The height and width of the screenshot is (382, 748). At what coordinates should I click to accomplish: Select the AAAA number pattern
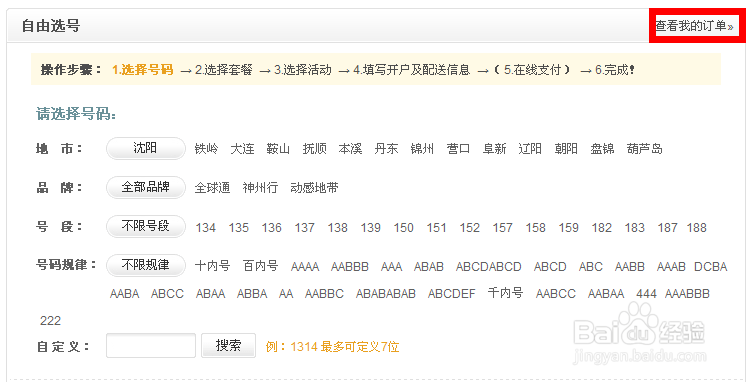coord(305,267)
